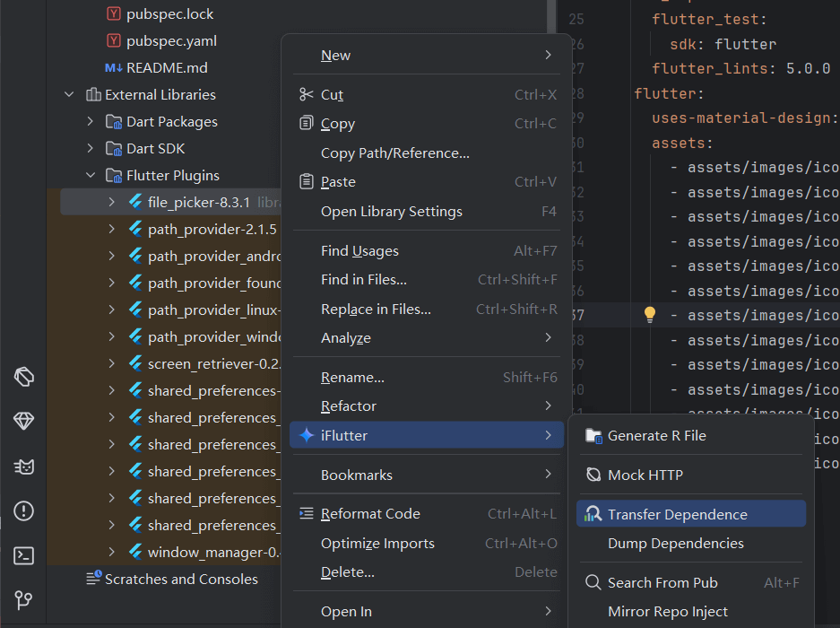The width and height of the screenshot is (840, 628).
Task: Select Find in Files...
Action: point(427,279)
